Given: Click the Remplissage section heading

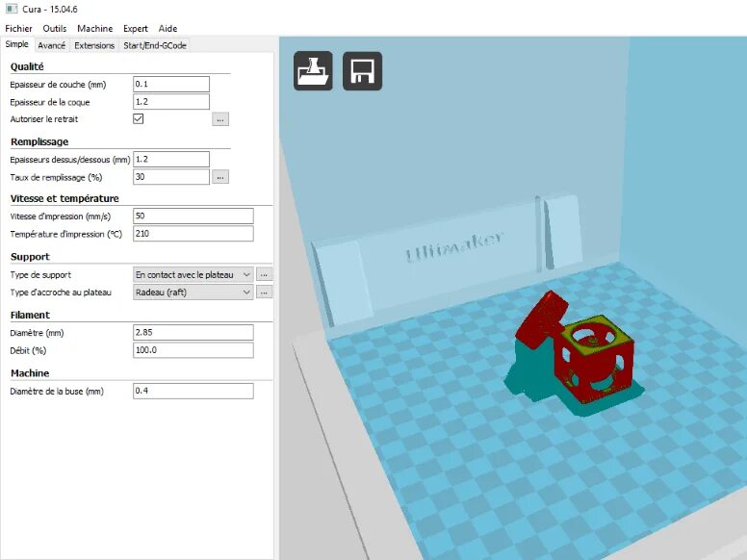Looking at the screenshot, I should click(39, 141).
